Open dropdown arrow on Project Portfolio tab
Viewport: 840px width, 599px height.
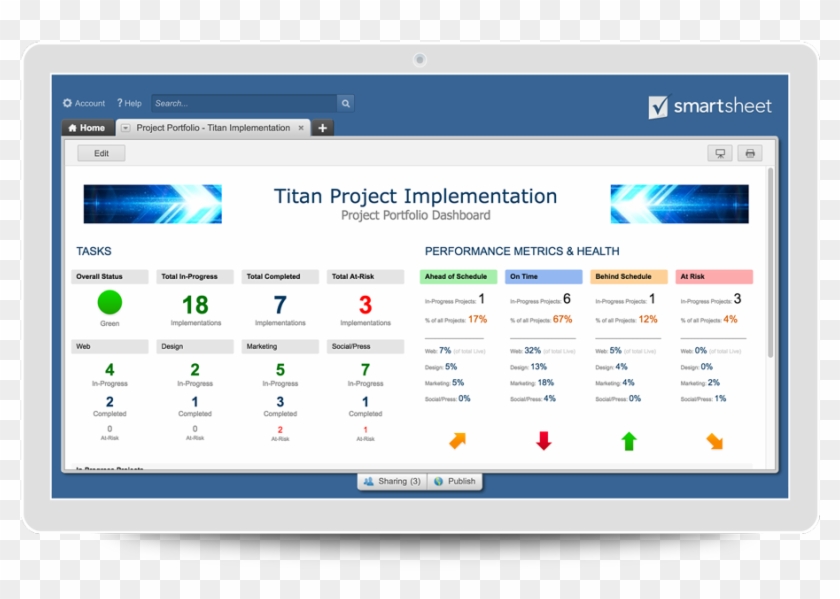[x=125, y=128]
